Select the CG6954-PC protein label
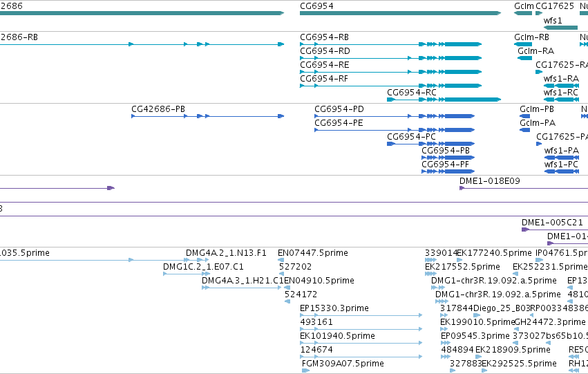Viewport: 588px width, 374px height. 411,137
